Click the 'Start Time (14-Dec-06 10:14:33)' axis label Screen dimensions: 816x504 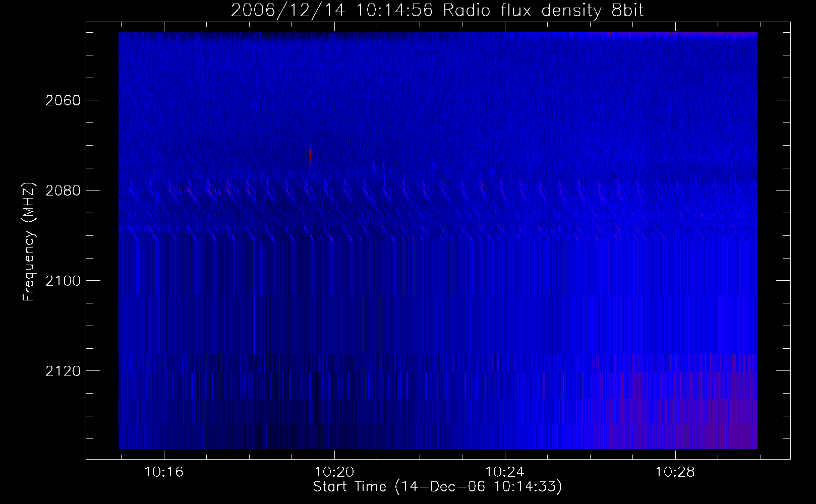[x=437, y=487]
